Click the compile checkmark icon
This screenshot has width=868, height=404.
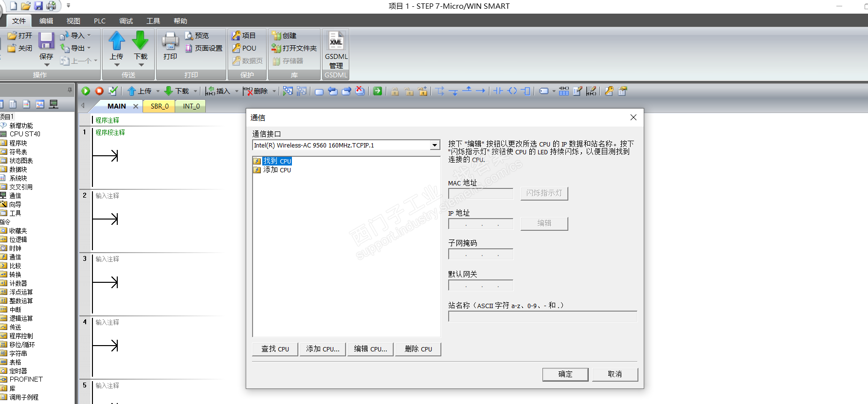[113, 91]
